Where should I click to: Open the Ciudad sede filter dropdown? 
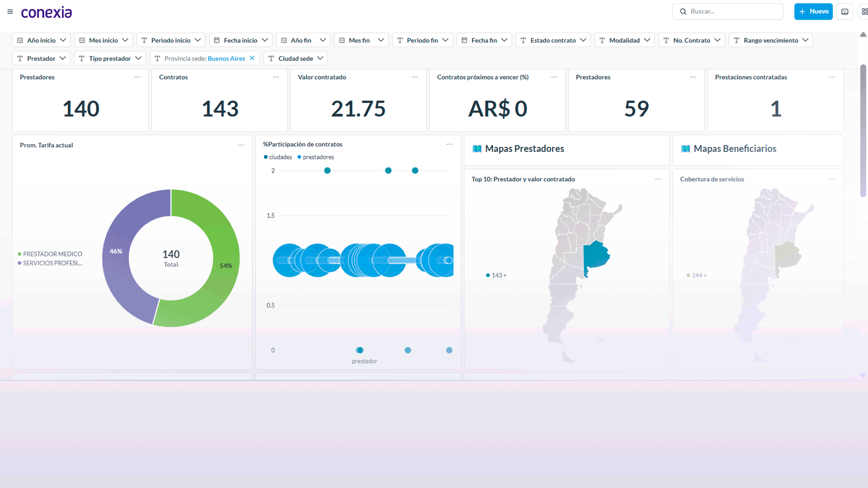[x=296, y=58]
